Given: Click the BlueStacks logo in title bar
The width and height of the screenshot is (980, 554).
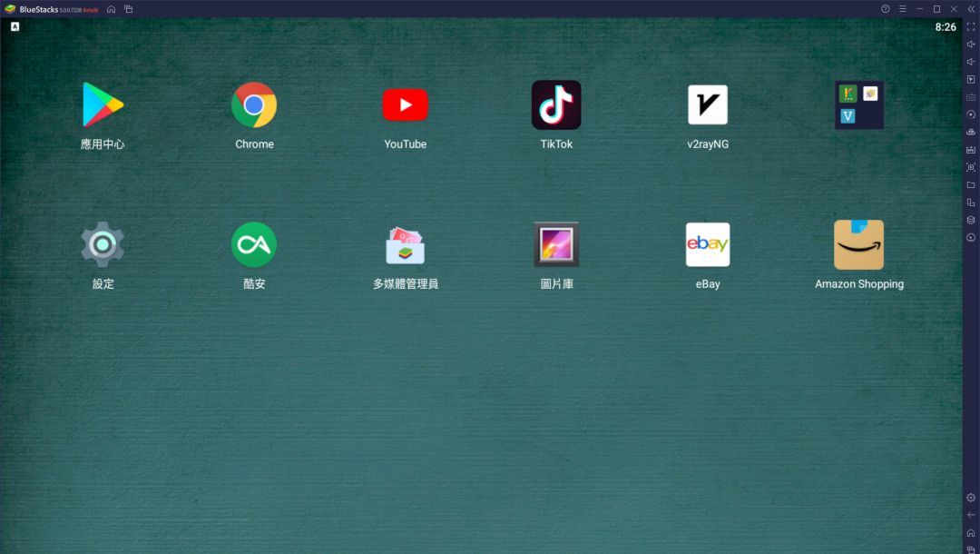Looking at the screenshot, I should point(10,9).
